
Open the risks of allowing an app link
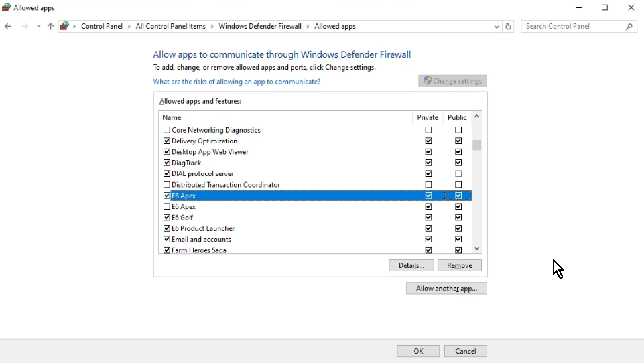(x=237, y=81)
